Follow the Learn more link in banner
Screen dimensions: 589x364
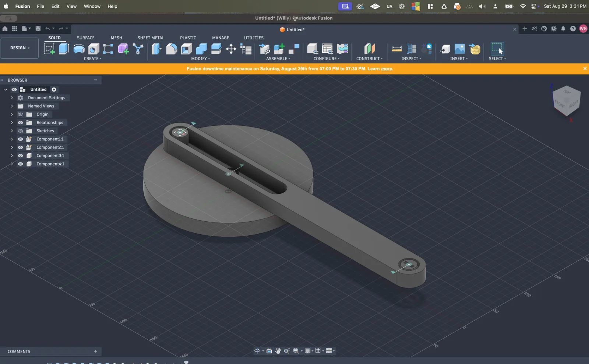[387, 69]
